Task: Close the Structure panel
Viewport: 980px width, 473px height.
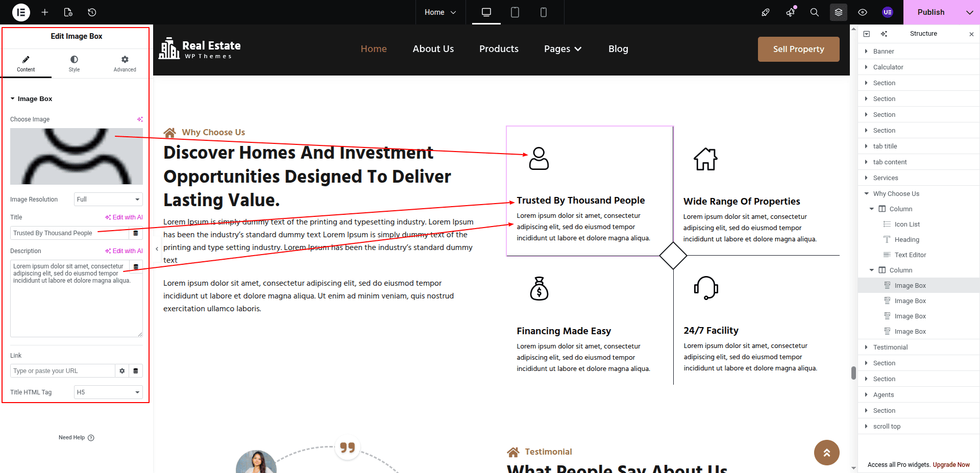Action: coord(971,34)
